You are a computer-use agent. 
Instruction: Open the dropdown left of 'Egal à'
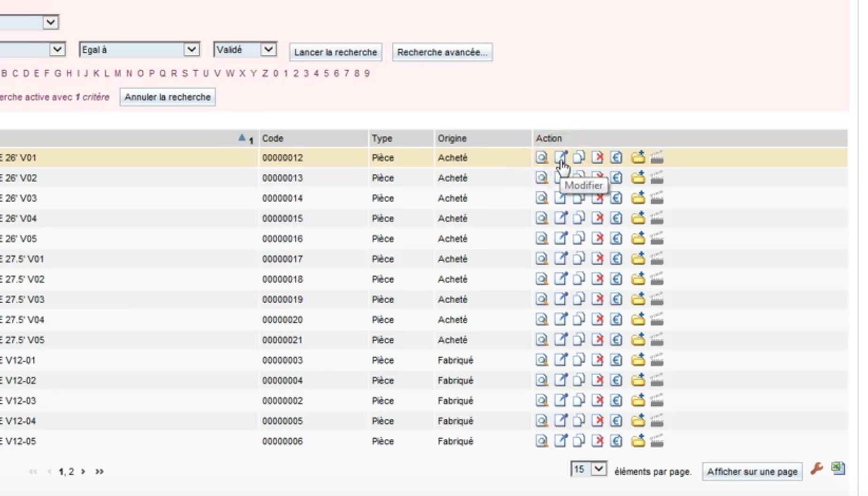(x=32, y=50)
